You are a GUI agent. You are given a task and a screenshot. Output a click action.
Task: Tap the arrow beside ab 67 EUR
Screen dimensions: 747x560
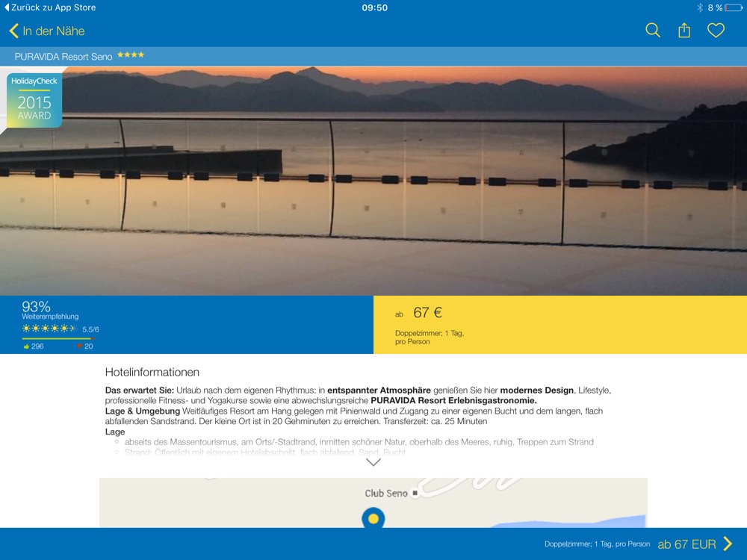pos(728,544)
